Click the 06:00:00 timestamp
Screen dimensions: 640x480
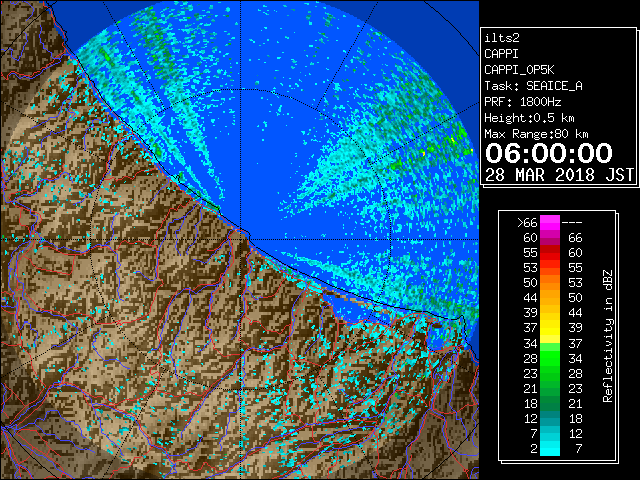[x=549, y=153]
